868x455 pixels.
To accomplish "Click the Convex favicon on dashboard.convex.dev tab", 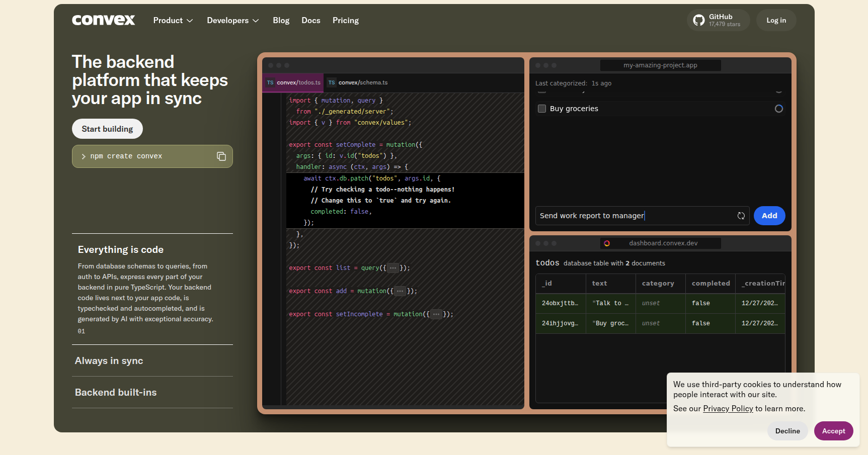I will (x=607, y=243).
